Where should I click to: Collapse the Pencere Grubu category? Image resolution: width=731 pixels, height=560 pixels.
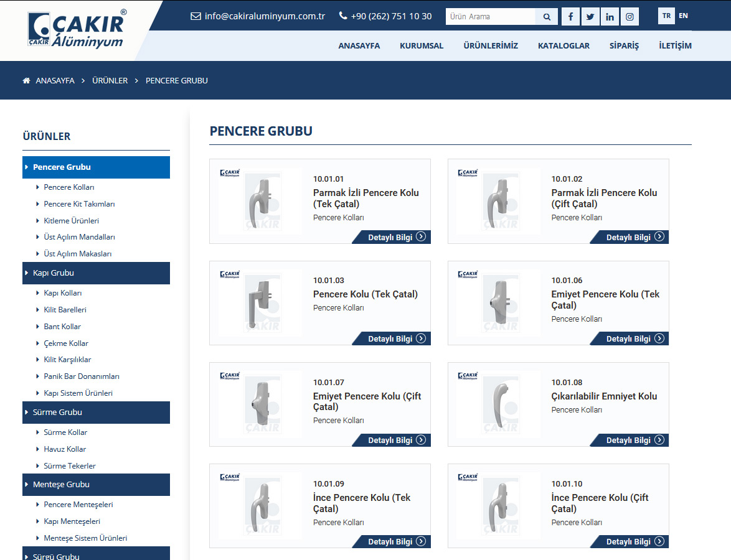(x=96, y=167)
